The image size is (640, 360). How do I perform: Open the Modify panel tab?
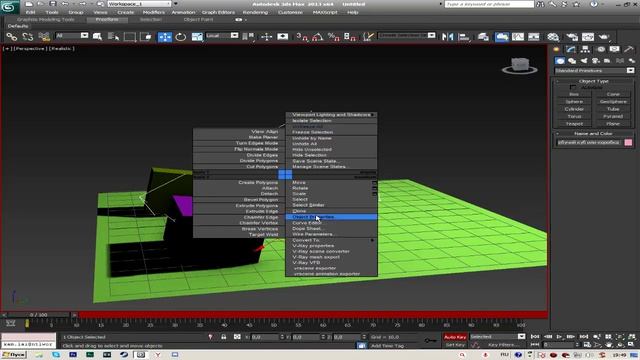[571, 49]
